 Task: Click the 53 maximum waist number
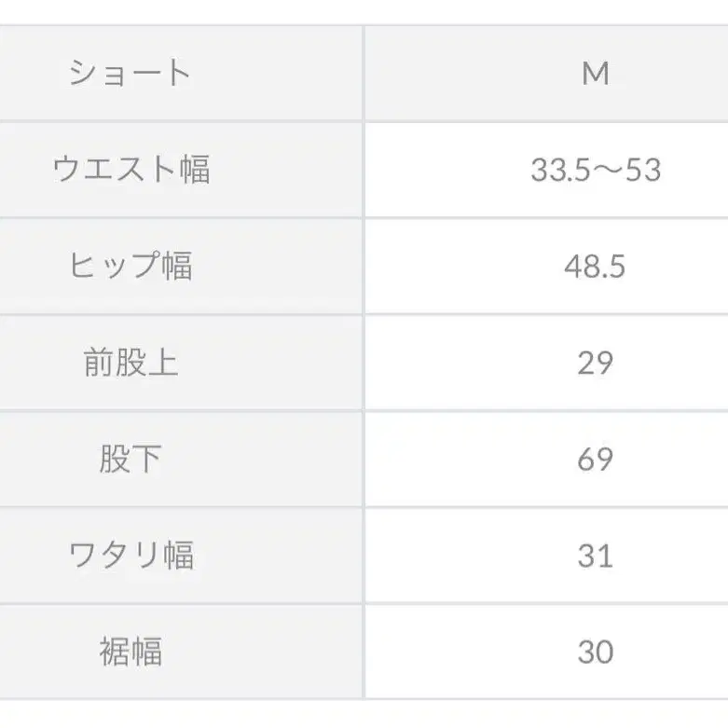(643, 170)
